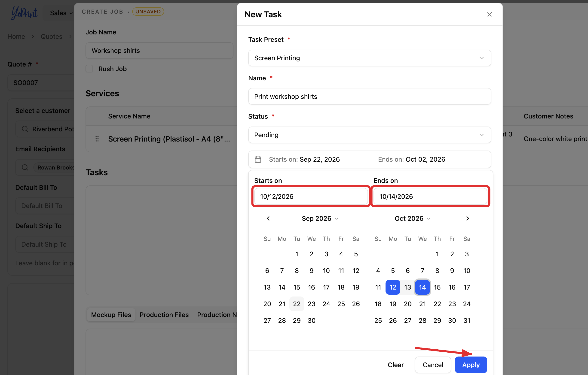
Task: Select October 14 in the calendar
Action: (422, 287)
